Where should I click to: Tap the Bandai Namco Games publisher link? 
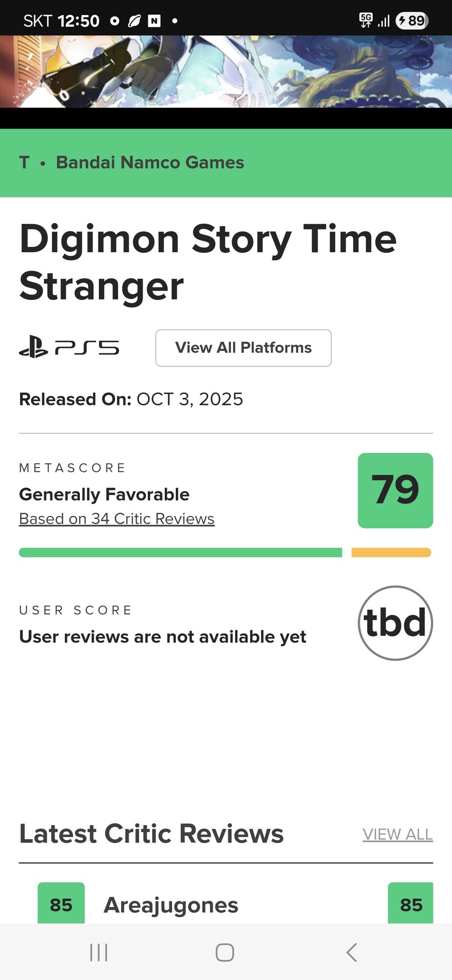[150, 162]
